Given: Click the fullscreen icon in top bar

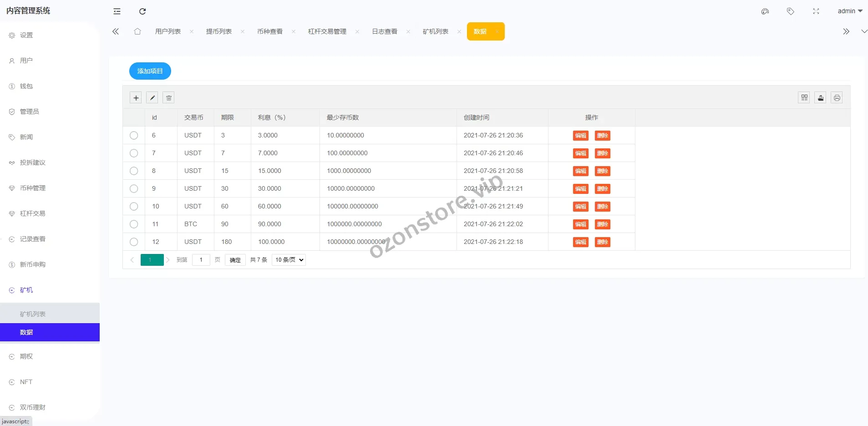Looking at the screenshot, I should click(816, 11).
